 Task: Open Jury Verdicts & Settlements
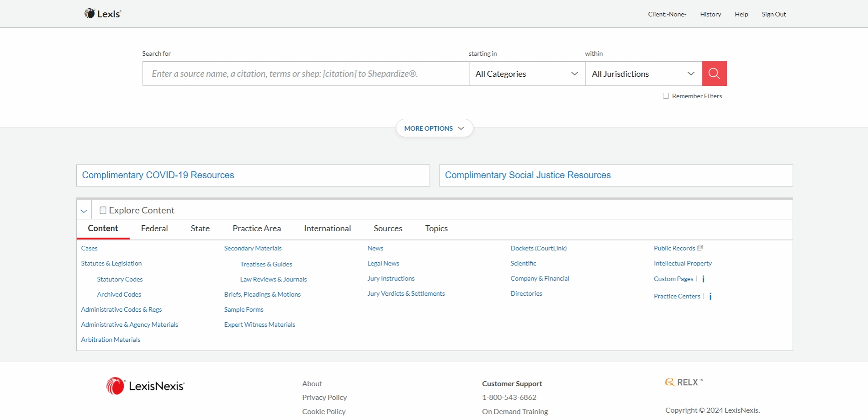click(x=406, y=293)
